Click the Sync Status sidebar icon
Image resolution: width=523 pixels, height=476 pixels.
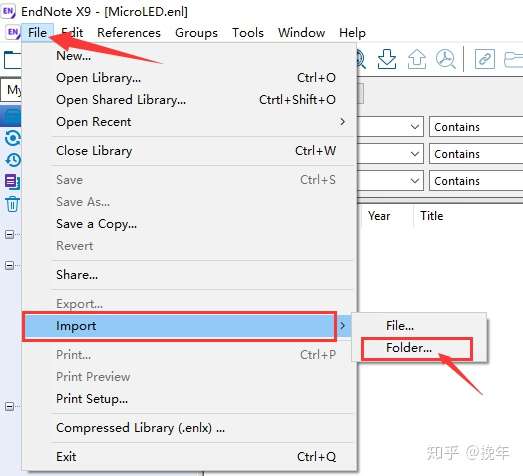click(x=13, y=138)
